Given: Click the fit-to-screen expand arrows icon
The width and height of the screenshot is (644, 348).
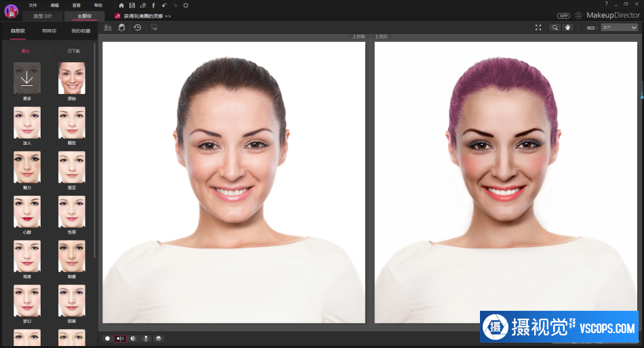Looking at the screenshot, I should coord(538,28).
